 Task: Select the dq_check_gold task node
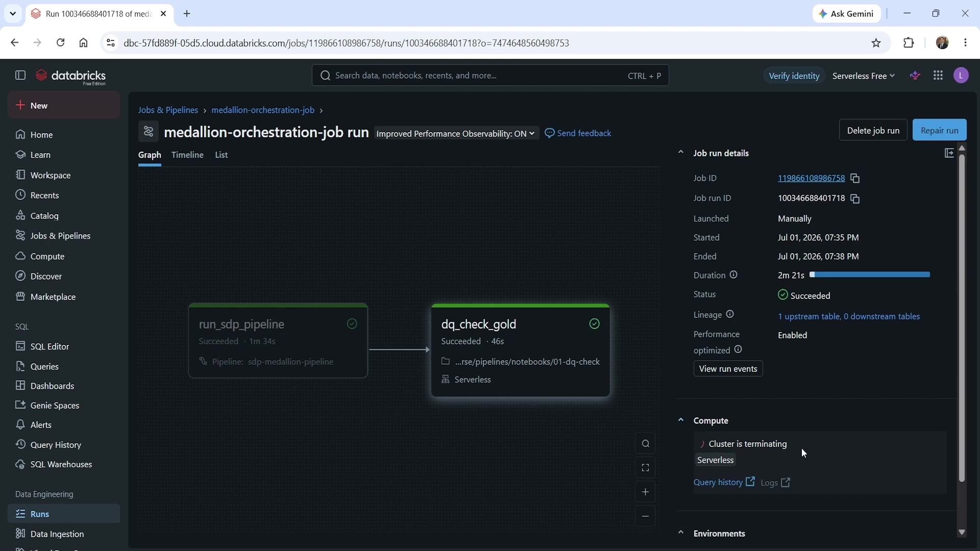[x=520, y=350]
